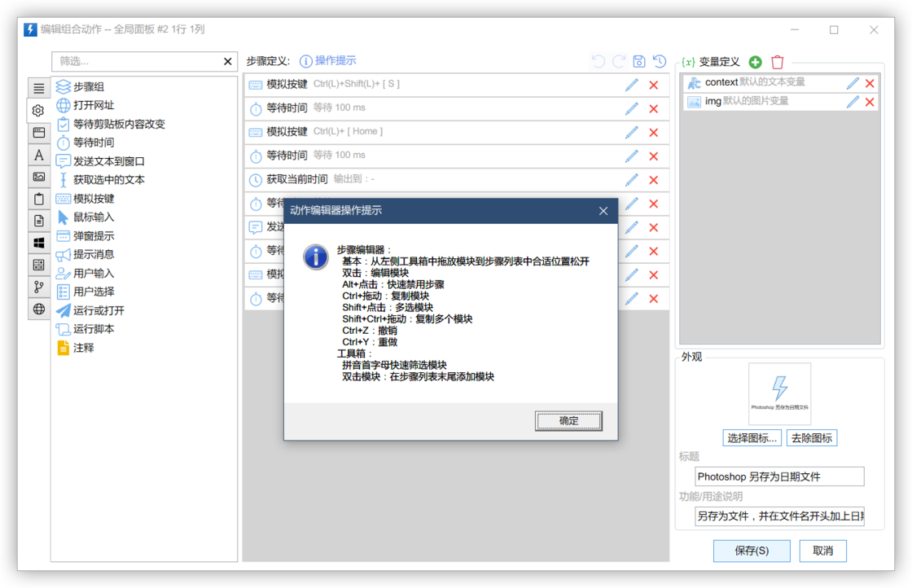Switch to the gear settings tab in the module sidebar
This screenshot has height=588, width=912.
(x=38, y=112)
